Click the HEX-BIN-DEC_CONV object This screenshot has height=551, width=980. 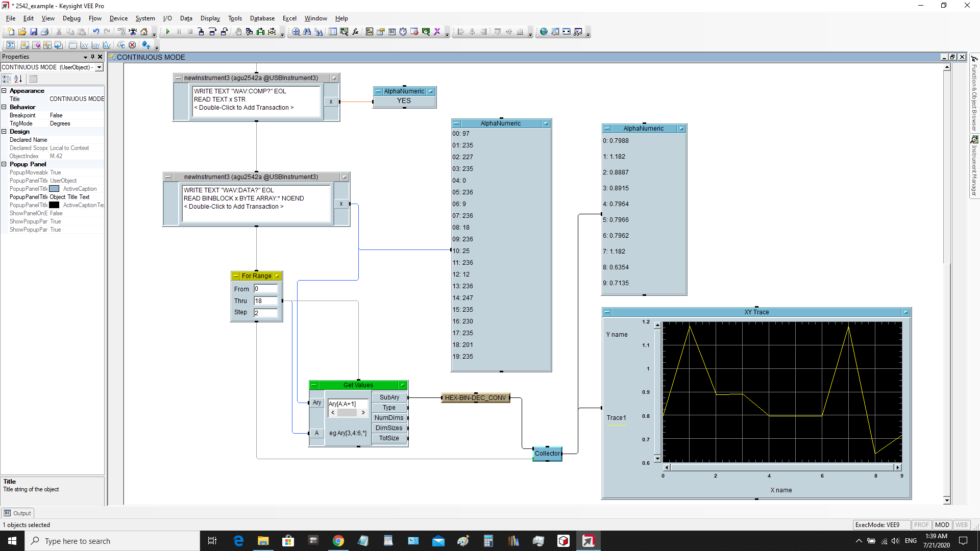(x=475, y=397)
